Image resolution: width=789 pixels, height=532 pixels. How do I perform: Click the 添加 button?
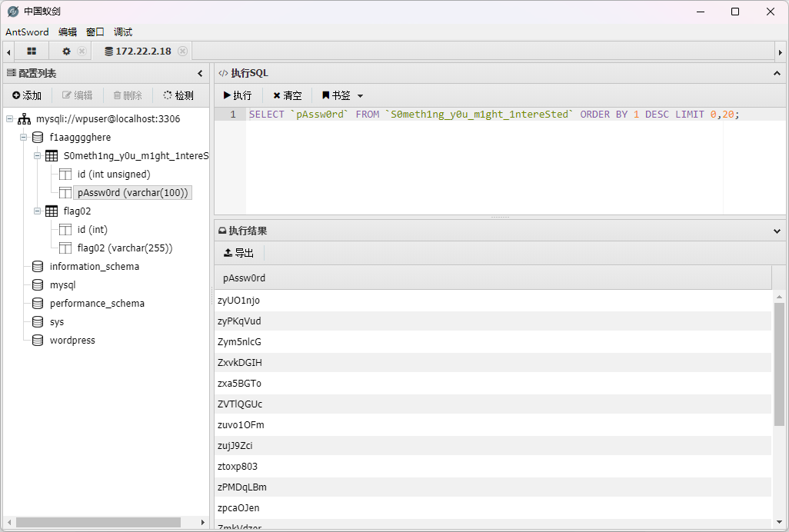(27, 95)
